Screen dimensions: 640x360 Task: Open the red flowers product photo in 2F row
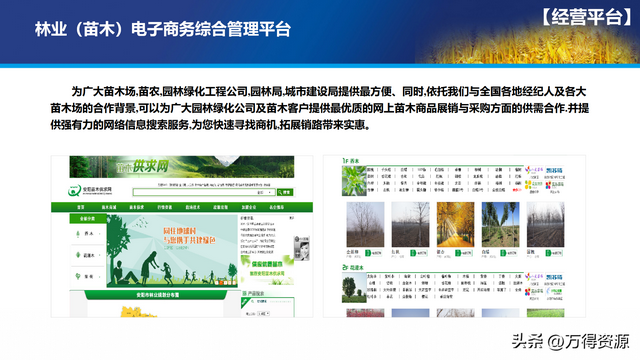[x=365, y=313]
